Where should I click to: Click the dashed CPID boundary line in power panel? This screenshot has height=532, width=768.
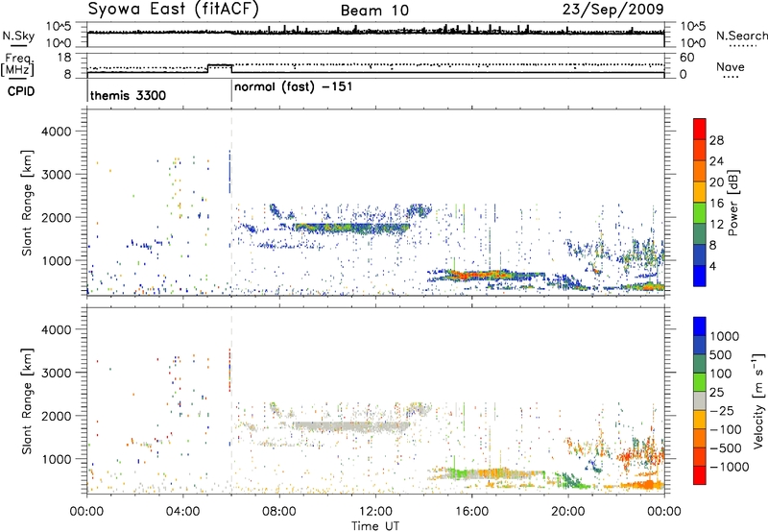pos(231,203)
